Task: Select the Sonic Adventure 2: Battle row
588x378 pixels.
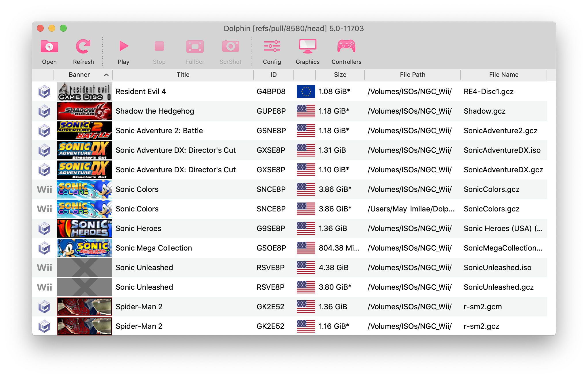Action: (201, 130)
